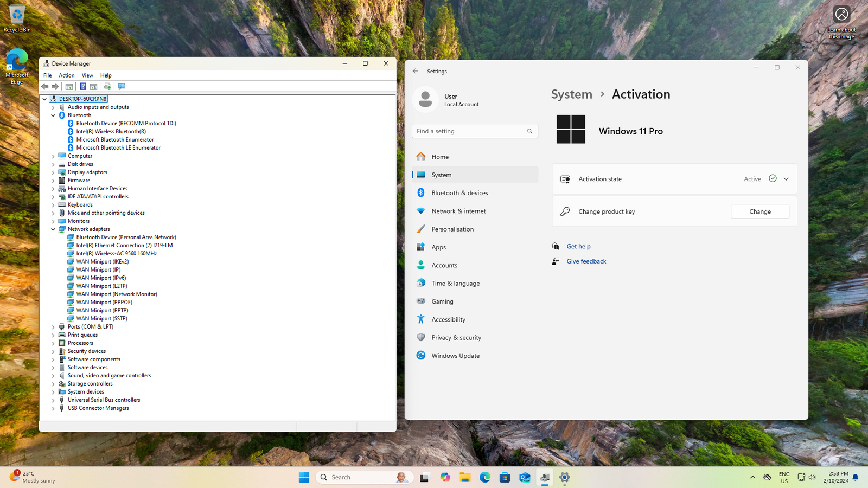The image size is (868, 488).
Task: Select Intel(R) Wireless-AC 9560 160MHz adapter
Action: tap(116, 253)
